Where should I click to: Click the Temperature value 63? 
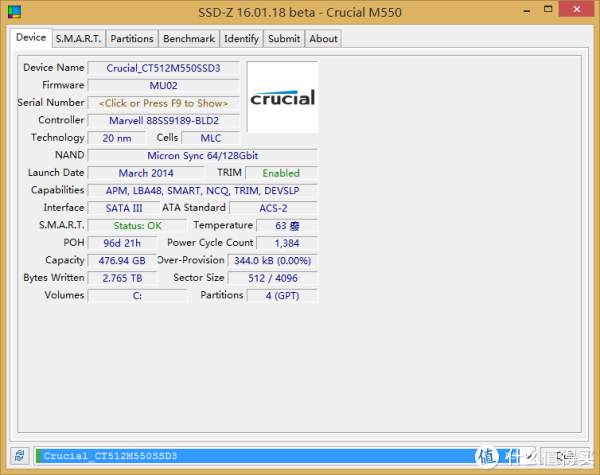[287, 225]
